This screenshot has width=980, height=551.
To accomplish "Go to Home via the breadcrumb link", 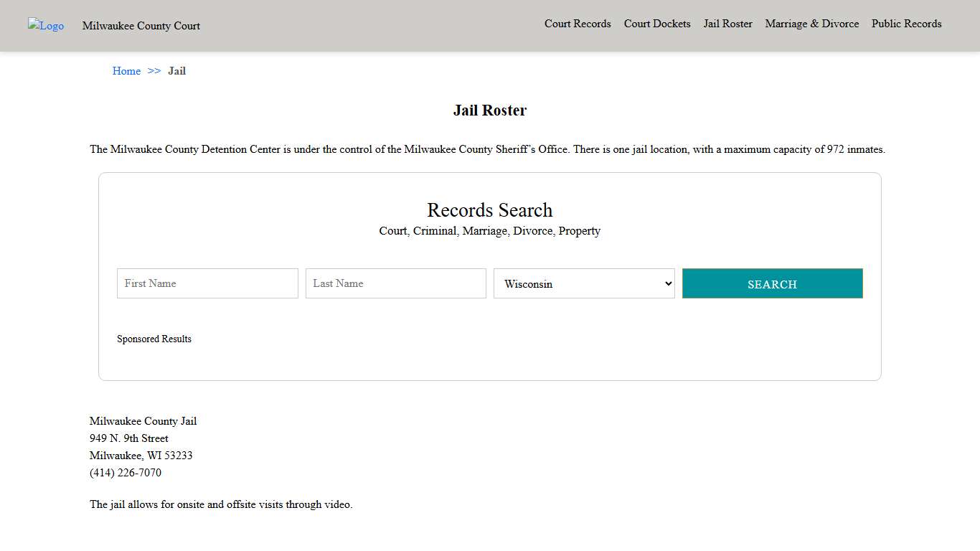I will pyautogui.click(x=126, y=71).
